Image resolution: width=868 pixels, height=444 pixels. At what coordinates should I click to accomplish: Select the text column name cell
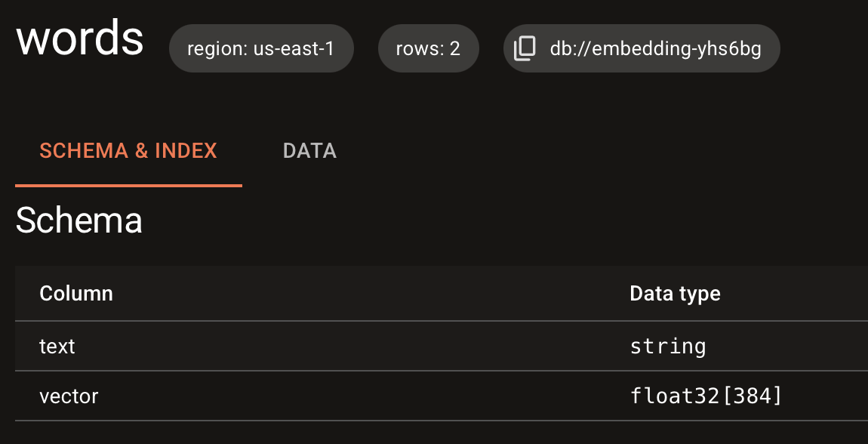click(57, 346)
